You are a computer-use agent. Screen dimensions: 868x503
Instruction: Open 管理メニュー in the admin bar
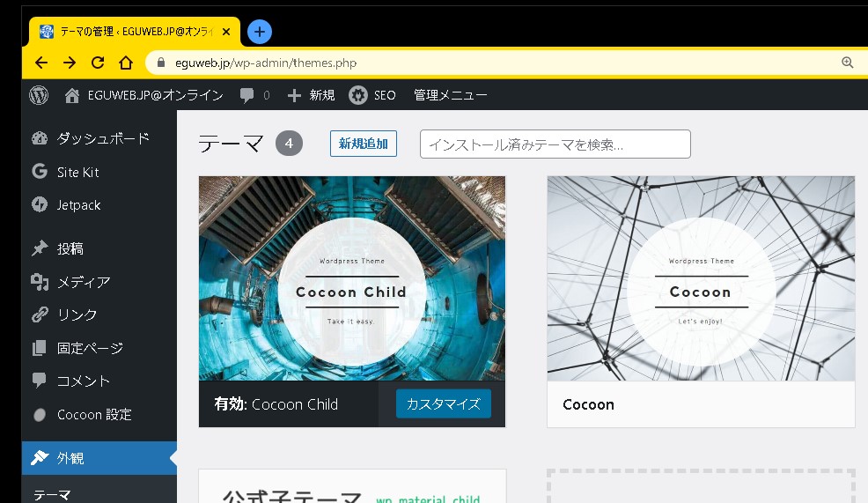(x=450, y=95)
